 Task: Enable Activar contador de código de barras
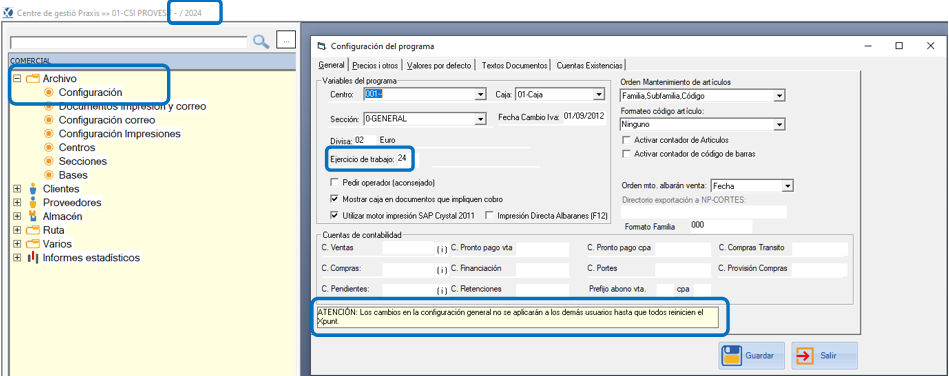(626, 154)
